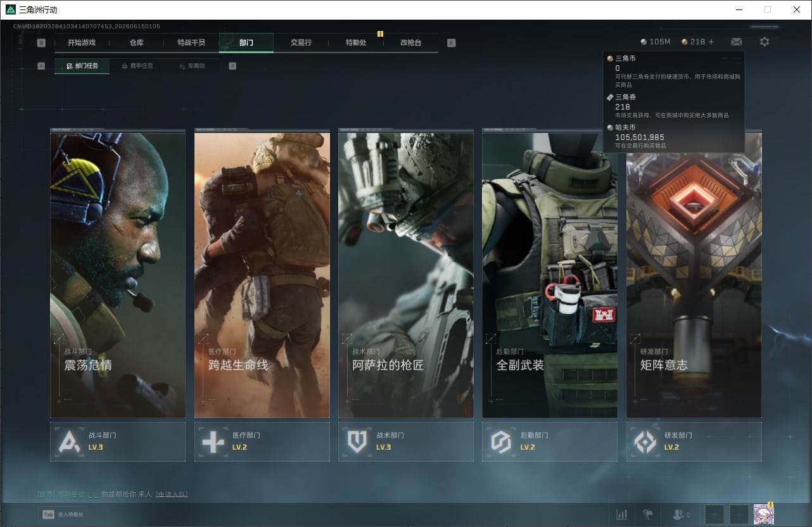Viewport: 812px width, 527px height.
Task: Open the 特战干员 tab
Action: (x=191, y=42)
